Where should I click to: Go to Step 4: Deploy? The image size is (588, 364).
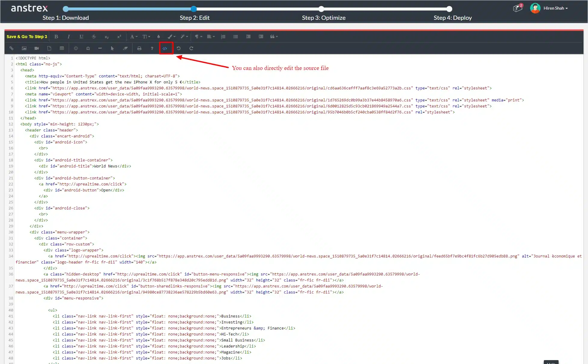453,18
